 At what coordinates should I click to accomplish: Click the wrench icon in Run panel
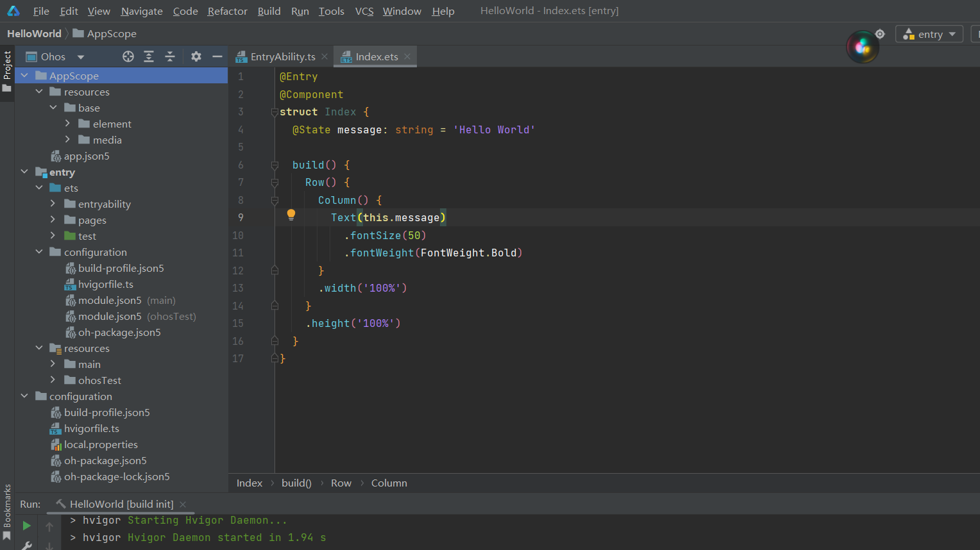pos(26,546)
